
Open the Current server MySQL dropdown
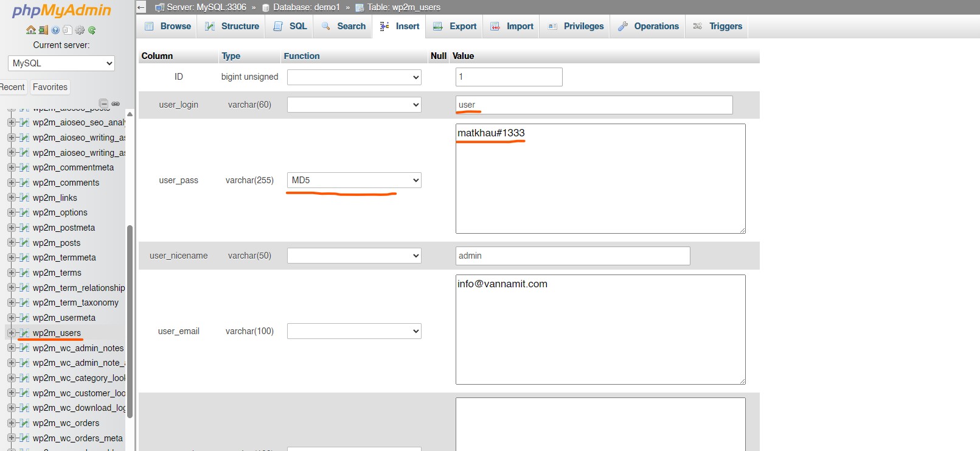pos(61,63)
